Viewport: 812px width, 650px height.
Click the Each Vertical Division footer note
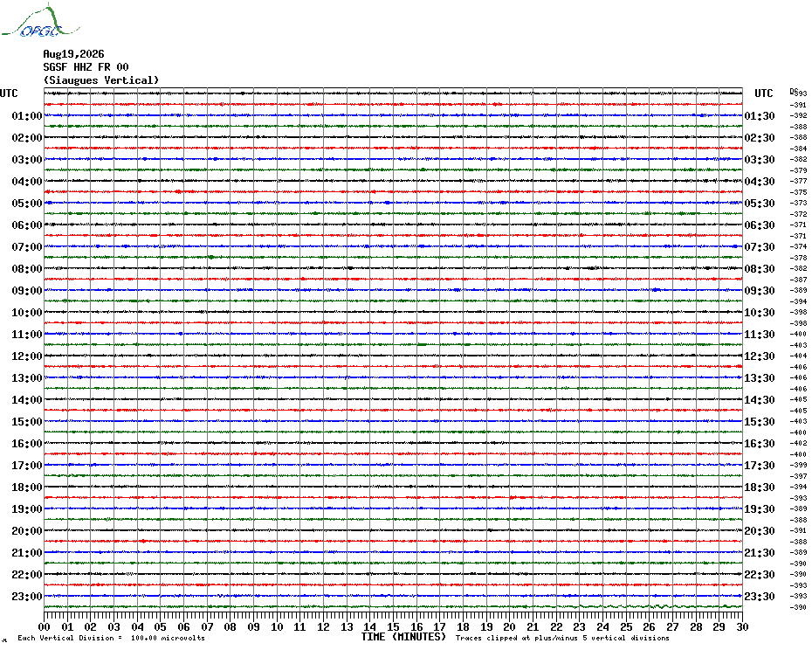pos(112,638)
